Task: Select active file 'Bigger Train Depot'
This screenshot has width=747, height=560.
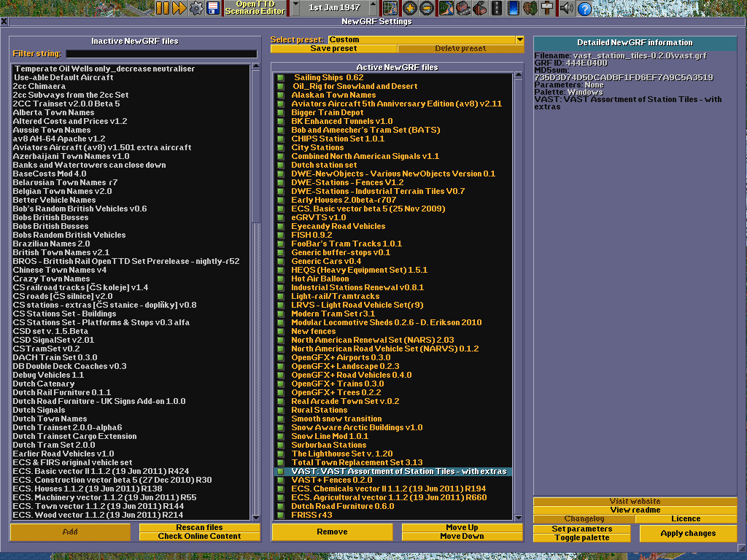Action: click(393, 112)
